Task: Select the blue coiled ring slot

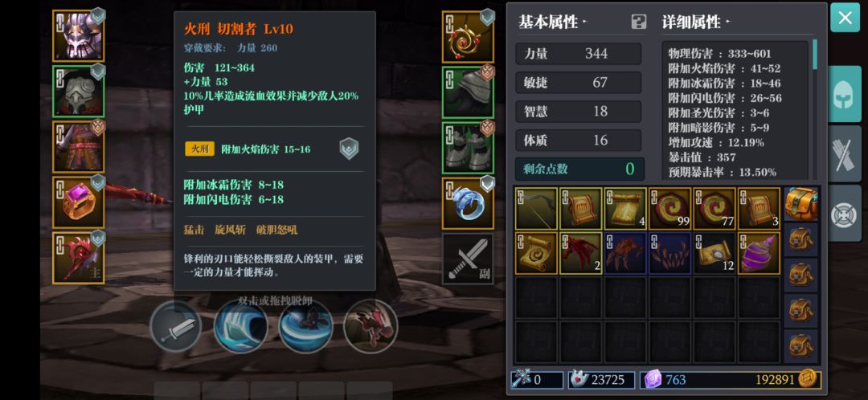Action: [x=468, y=203]
